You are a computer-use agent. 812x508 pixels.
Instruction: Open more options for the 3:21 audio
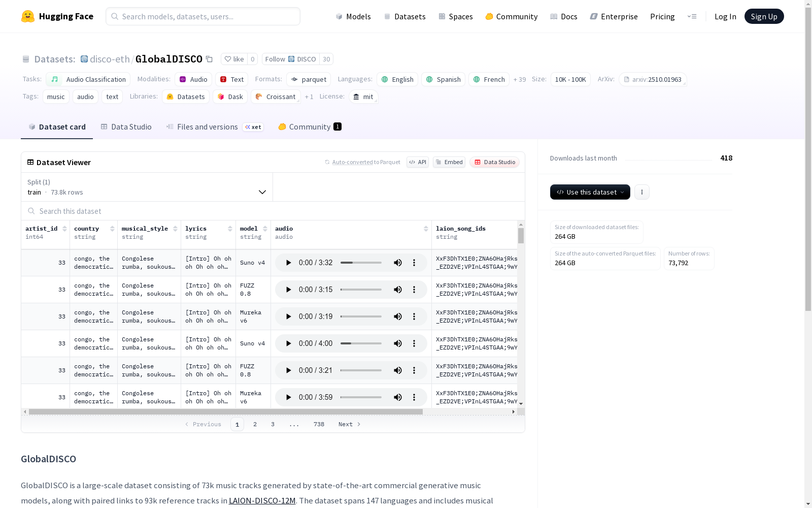(414, 370)
